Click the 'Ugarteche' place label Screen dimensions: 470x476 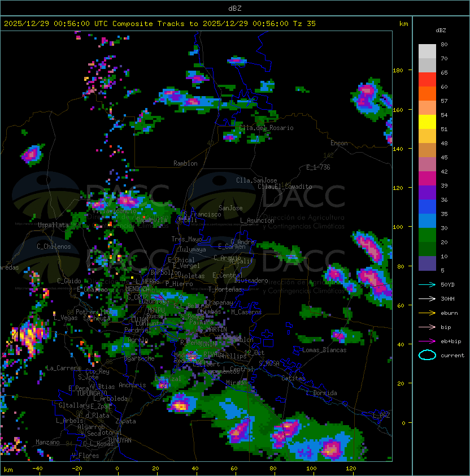[140, 358]
